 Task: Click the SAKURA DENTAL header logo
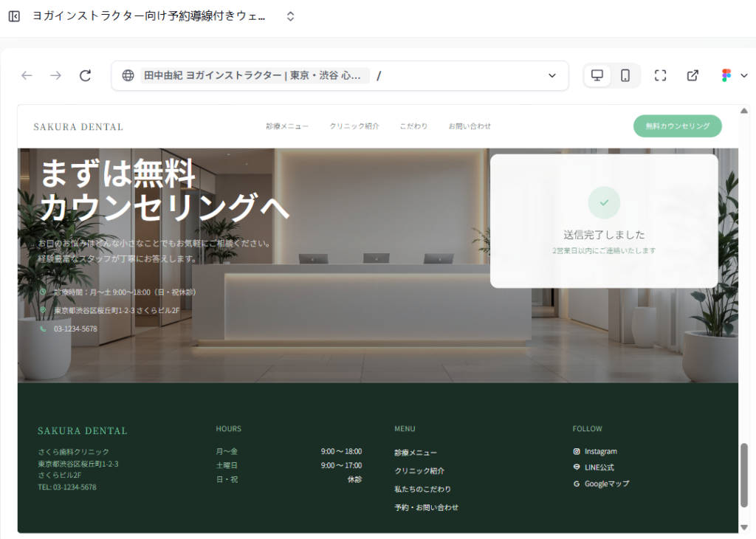pos(78,127)
